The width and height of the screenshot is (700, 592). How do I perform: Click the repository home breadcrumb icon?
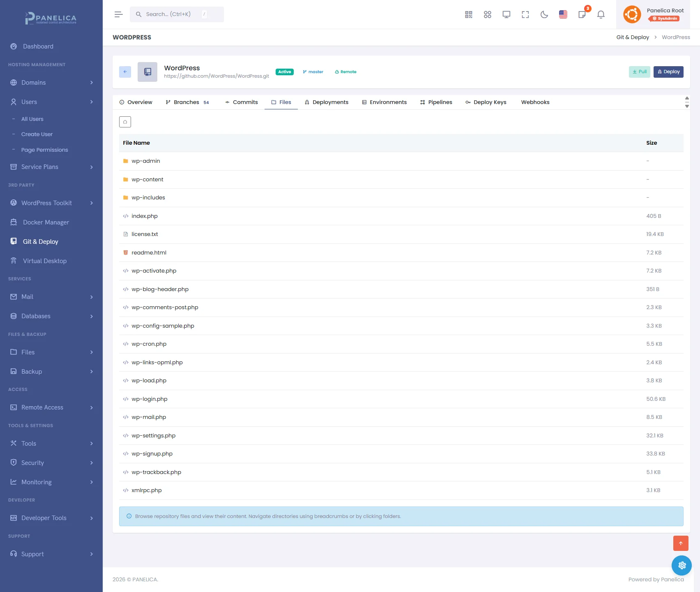125,122
